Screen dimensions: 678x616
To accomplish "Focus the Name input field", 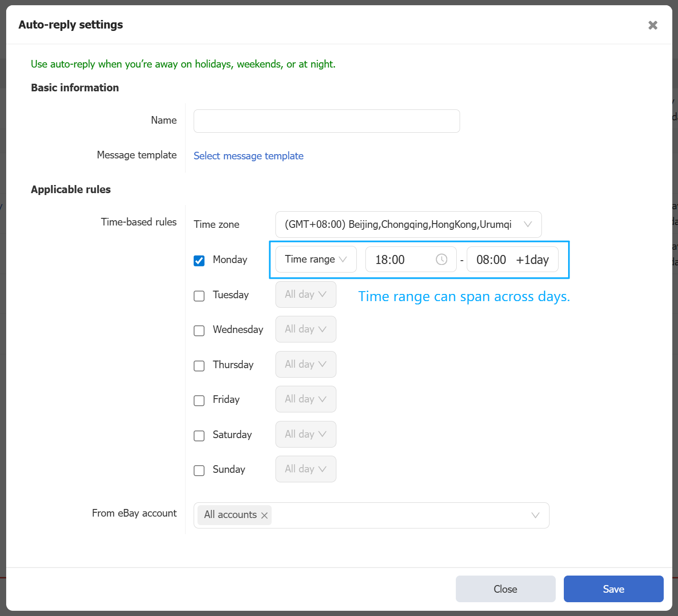I will pyautogui.click(x=326, y=121).
